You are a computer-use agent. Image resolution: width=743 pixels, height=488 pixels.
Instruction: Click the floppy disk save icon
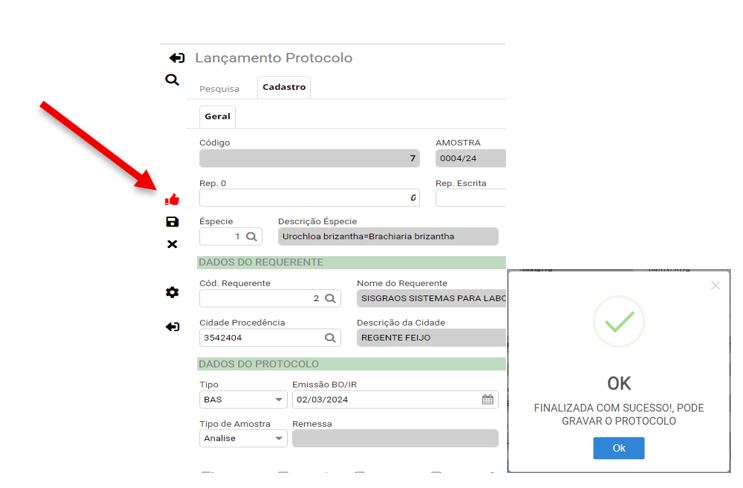(x=172, y=222)
